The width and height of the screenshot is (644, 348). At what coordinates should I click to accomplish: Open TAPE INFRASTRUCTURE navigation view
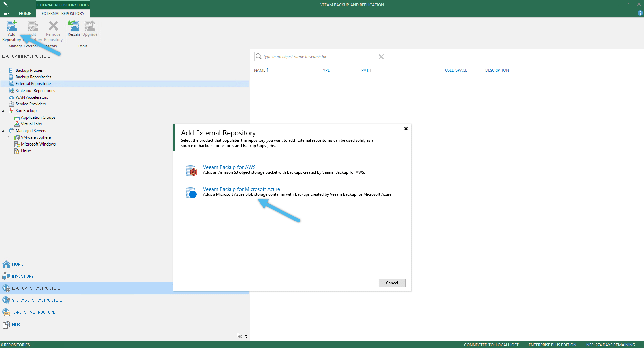pos(33,312)
